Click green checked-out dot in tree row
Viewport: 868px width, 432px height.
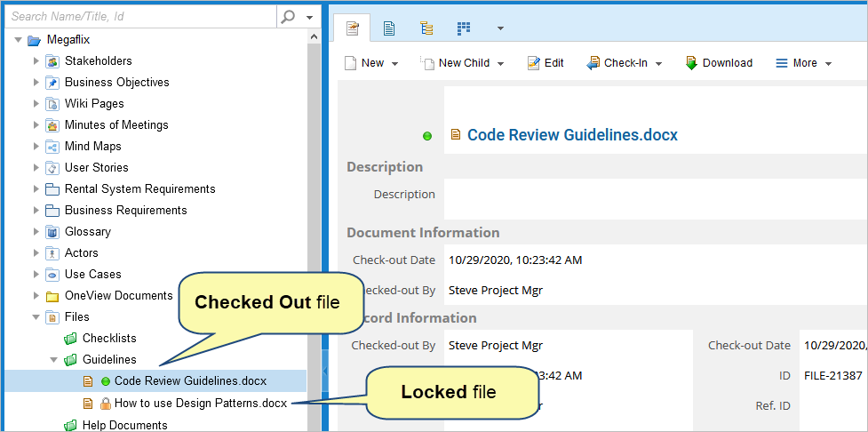click(106, 381)
